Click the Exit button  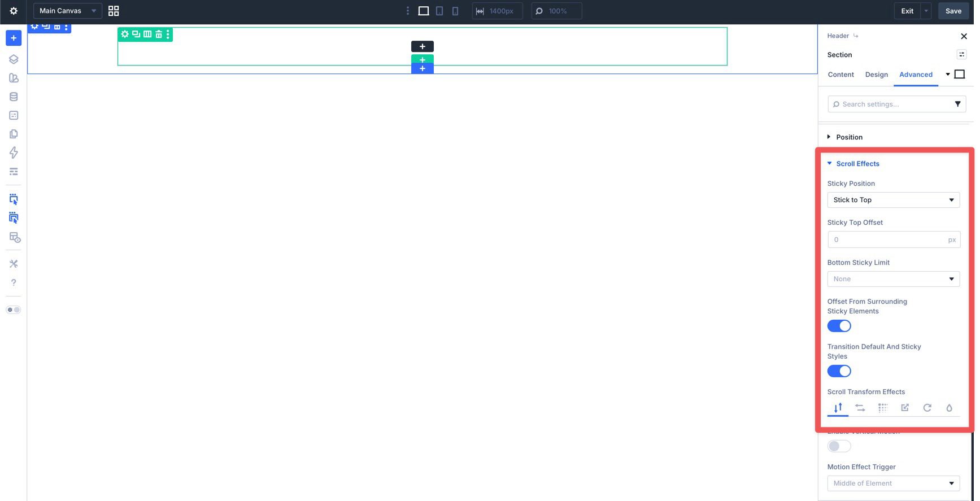tap(907, 11)
